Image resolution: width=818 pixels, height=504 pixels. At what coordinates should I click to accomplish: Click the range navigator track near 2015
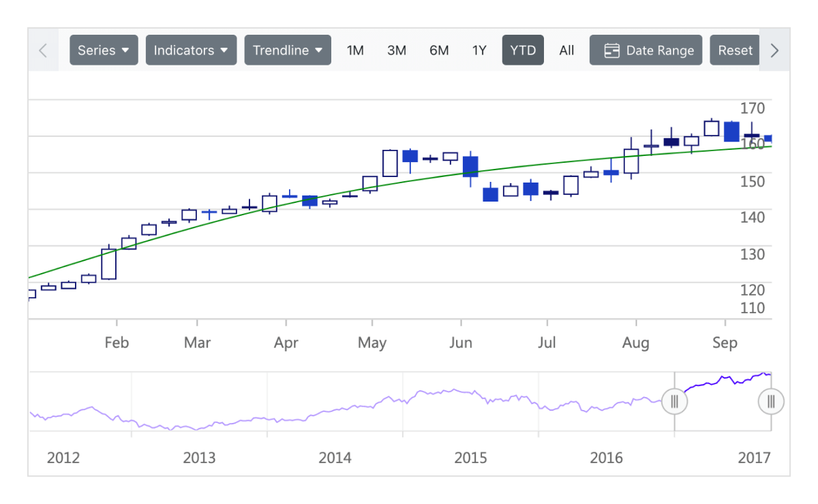coord(471,402)
